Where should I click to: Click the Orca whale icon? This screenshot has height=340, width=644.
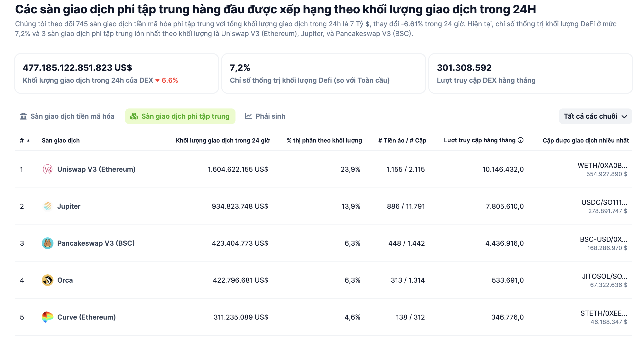click(47, 280)
